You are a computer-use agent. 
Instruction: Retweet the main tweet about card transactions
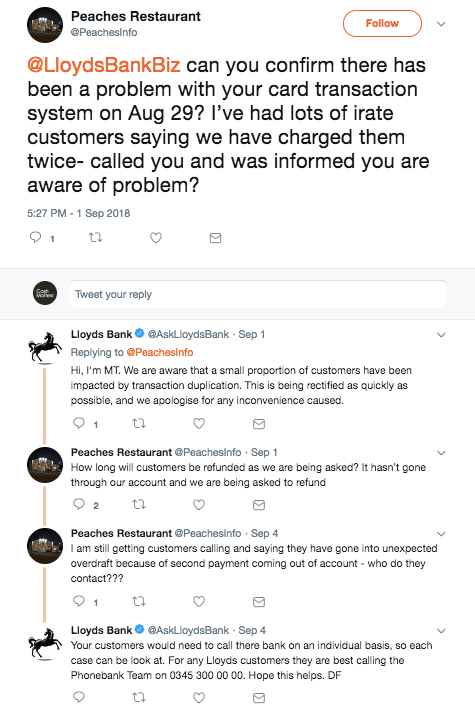click(95, 237)
